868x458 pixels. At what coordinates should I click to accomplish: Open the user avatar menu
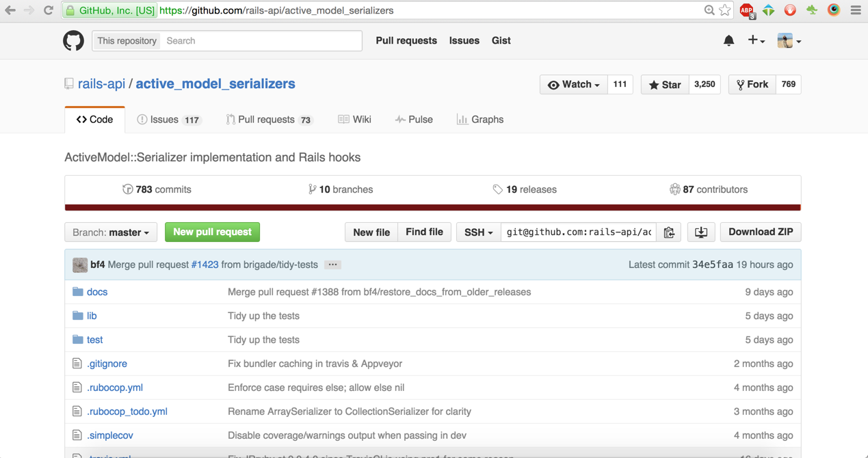pyautogui.click(x=789, y=41)
